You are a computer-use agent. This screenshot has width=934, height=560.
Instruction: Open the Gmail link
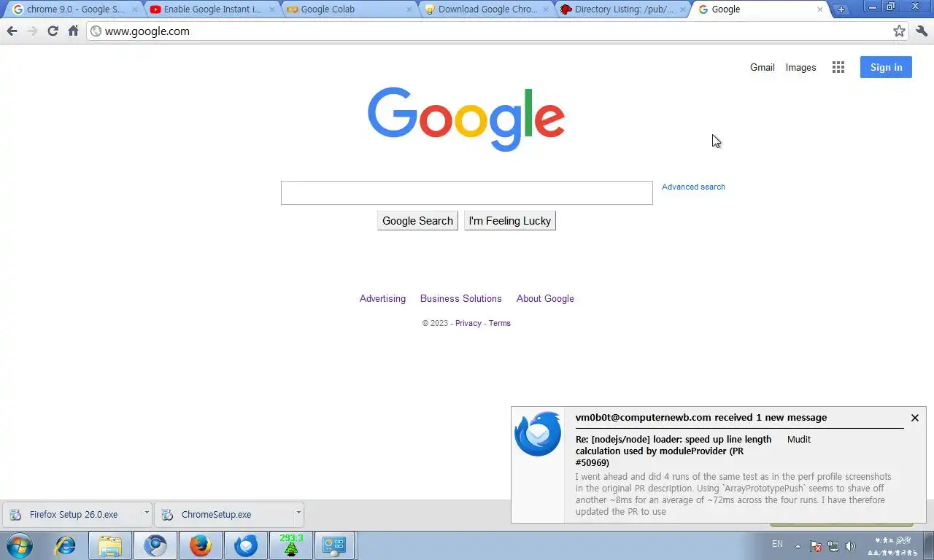tap(763, 67)
